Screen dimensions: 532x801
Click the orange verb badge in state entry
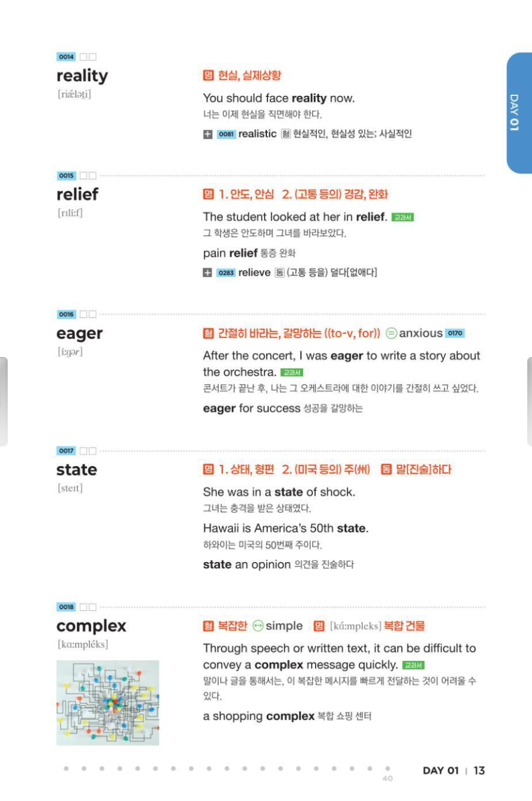386,470
